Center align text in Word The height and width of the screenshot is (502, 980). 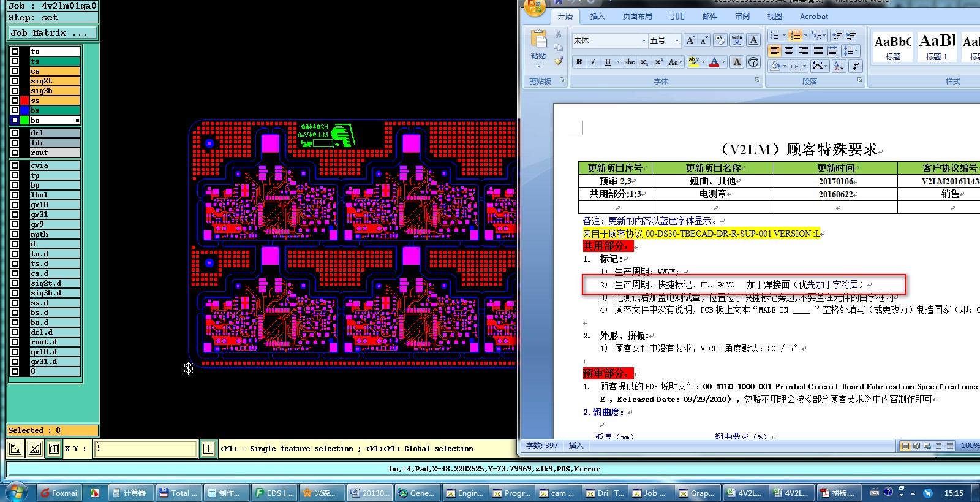point(789,51)
